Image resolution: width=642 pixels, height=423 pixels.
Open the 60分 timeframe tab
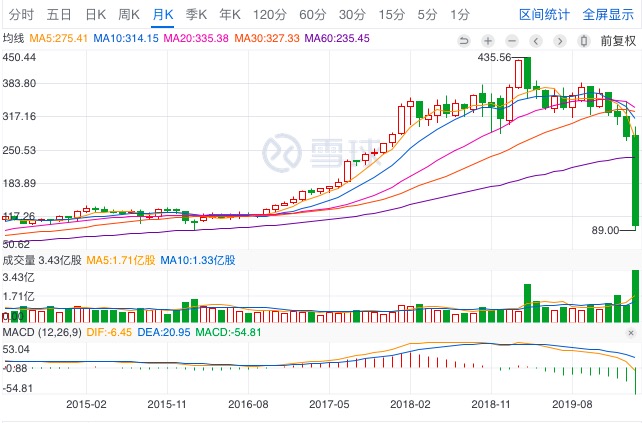point(312,14)
